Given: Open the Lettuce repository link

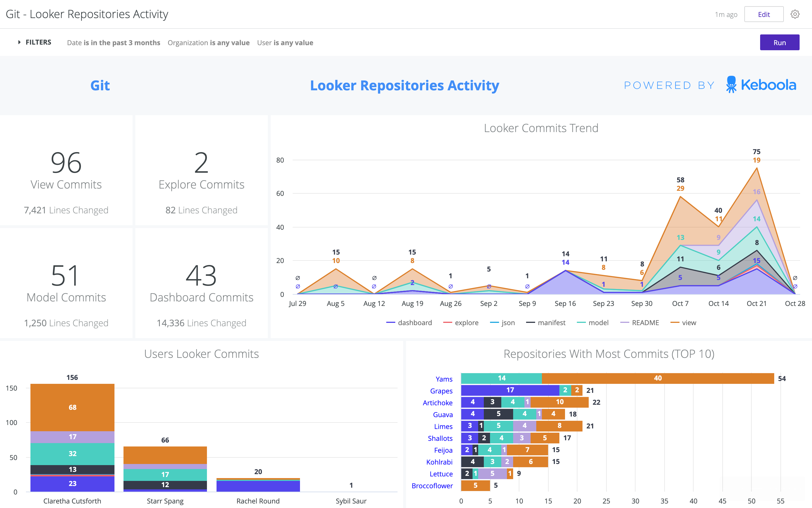Looking at the screenshot, I should [441, 474].
